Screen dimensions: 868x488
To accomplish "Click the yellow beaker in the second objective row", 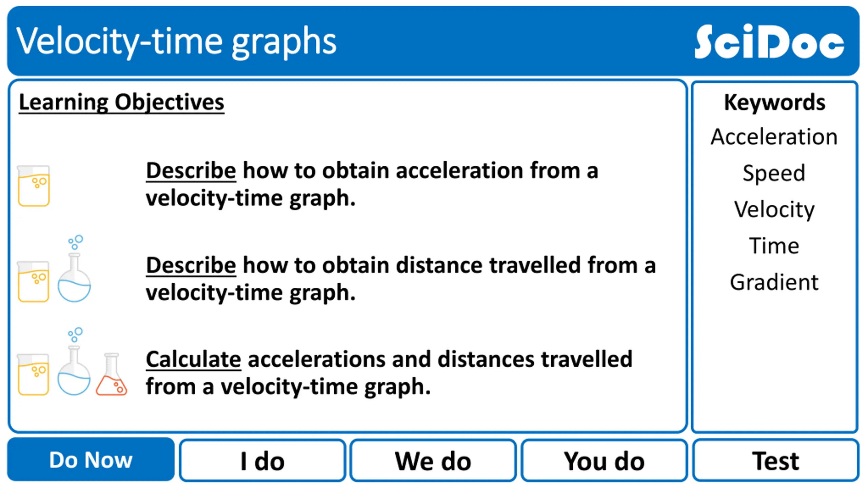I will [33, 281].
